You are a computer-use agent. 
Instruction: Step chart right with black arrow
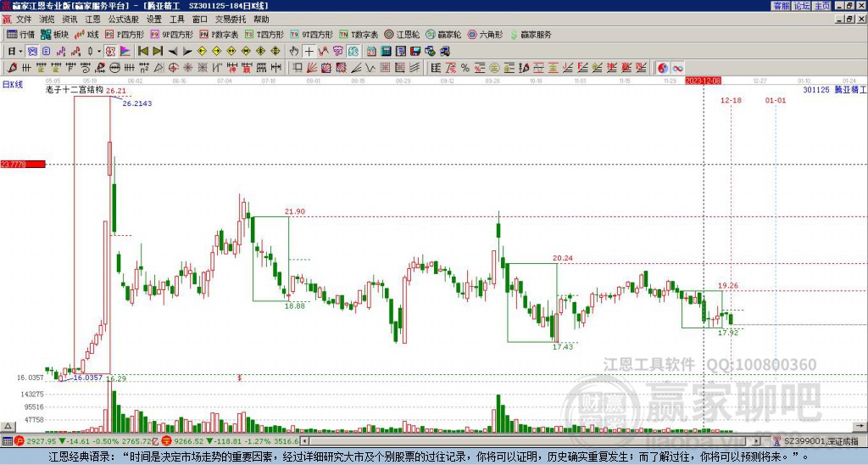point(187,52)
